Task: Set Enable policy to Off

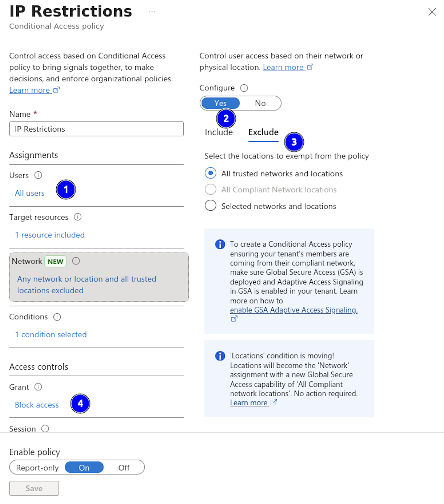Action: [x=124, y=468]
